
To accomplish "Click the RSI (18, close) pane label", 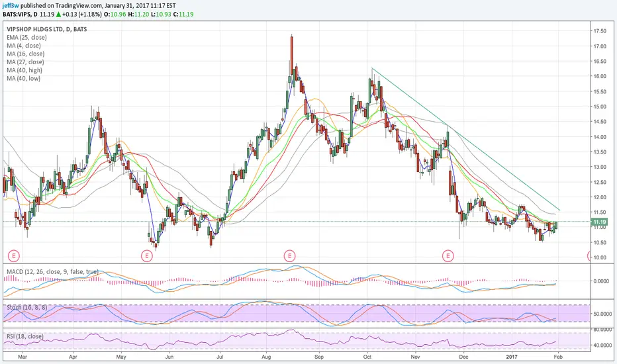I will (25, 336).
